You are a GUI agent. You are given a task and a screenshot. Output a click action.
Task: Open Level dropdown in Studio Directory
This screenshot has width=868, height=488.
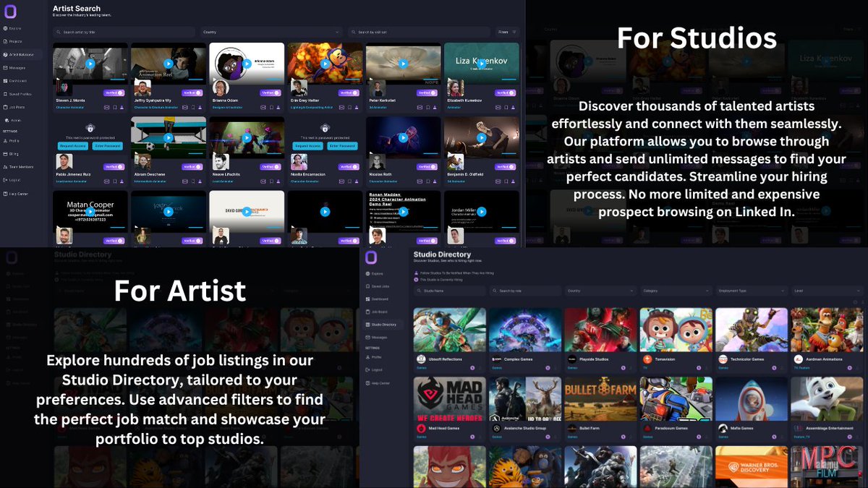pos(827,291)
